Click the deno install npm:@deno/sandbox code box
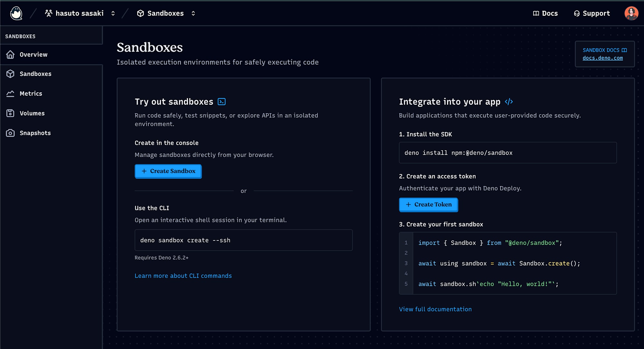Image resolution: width=644 pixels, height=349 pixels. click(x=507, y=153)
